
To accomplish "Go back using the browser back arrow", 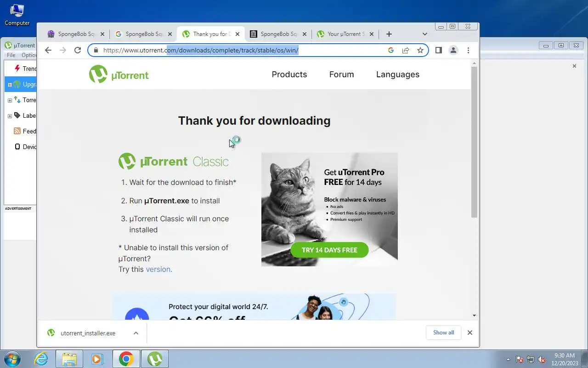I will [48, 50].
